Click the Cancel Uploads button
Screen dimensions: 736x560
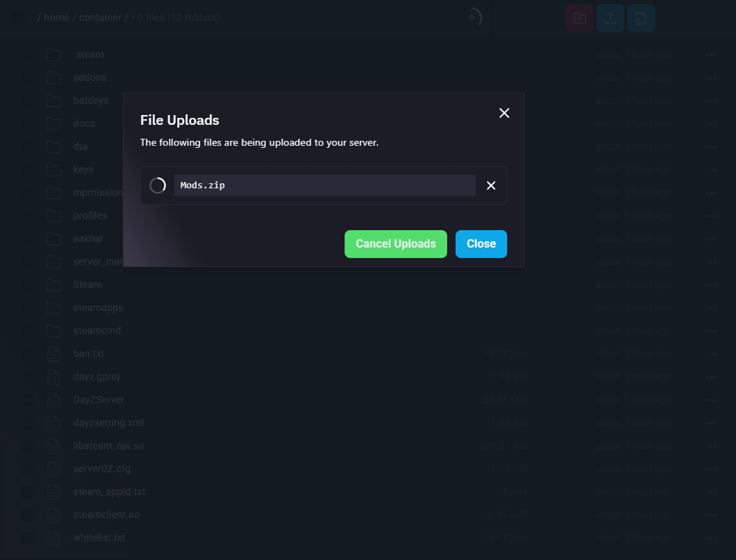click(x=396, y=244)
